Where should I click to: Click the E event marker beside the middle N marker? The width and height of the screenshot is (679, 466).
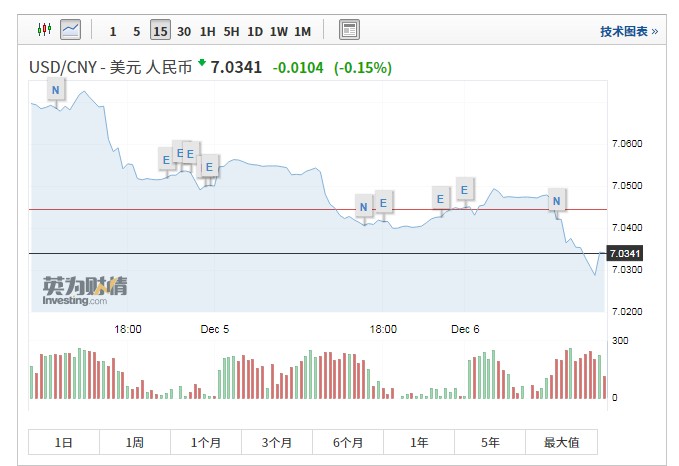pyautogui.click(x=383, y=203)
